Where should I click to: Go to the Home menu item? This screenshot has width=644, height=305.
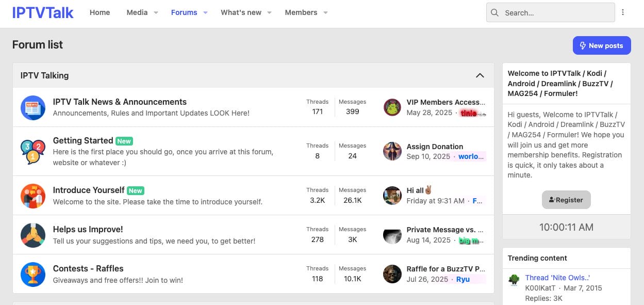click(100, 12)
